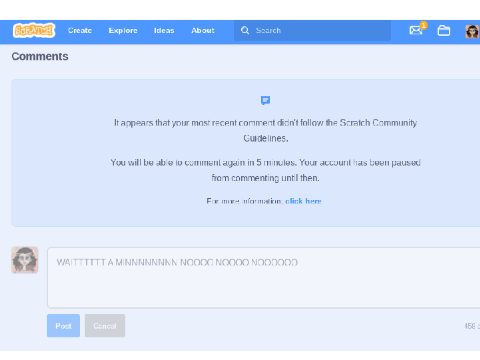Image resolution: width=480 pixels, height=360 pixels.
Task: Open the Create menu item
Action: pos(80,30)
